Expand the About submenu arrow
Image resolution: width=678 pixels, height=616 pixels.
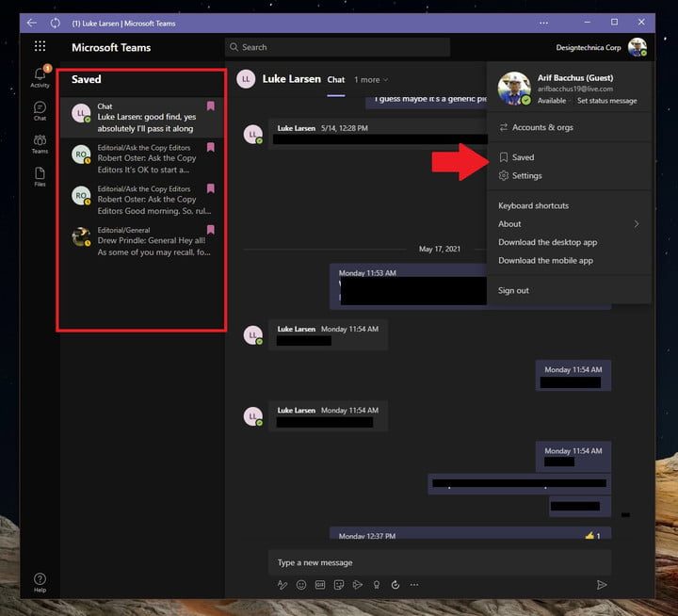636,223
